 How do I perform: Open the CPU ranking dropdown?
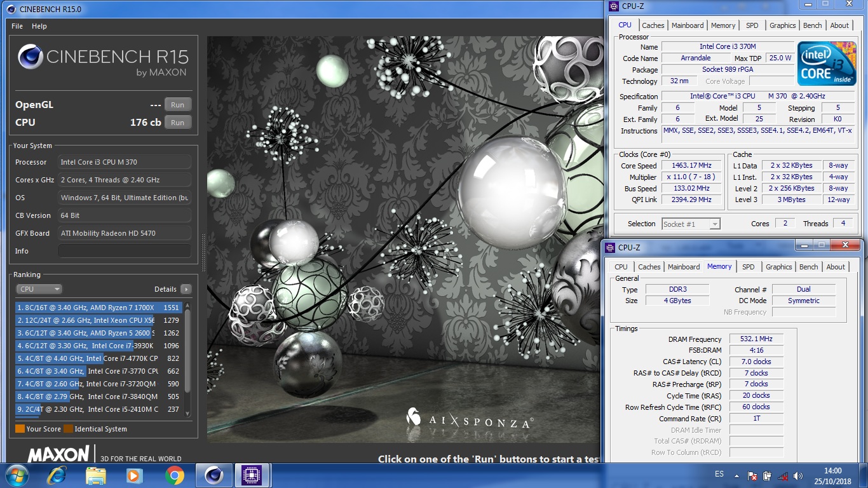(39, 289)
